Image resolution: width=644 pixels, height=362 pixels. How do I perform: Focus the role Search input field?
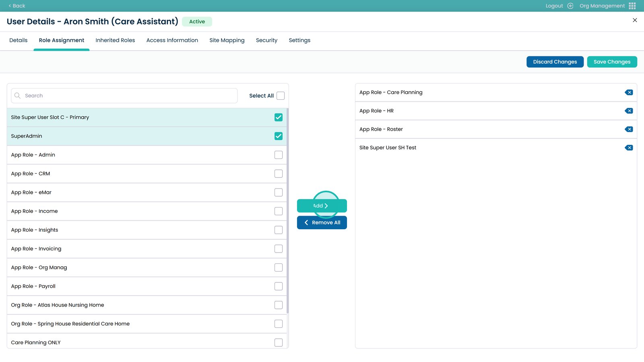pos(129,96)
